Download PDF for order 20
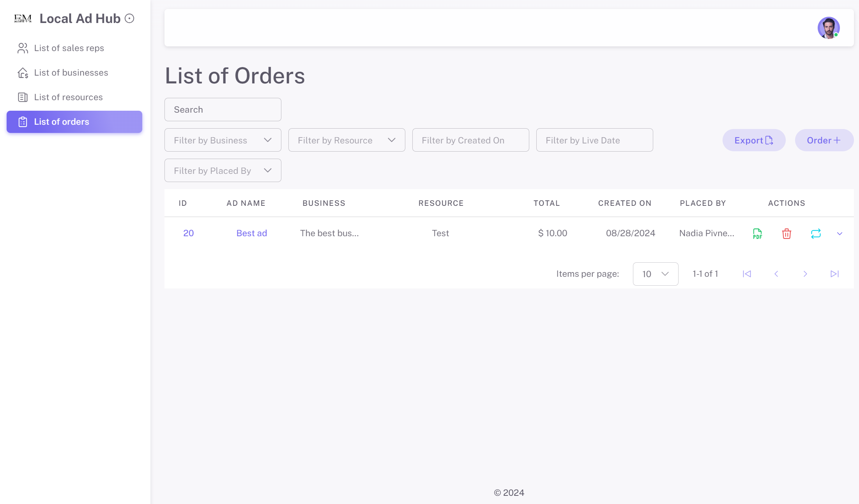 point(757,233)
